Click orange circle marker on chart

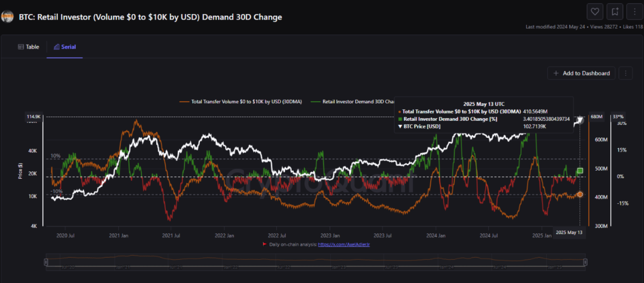[580, 194]
